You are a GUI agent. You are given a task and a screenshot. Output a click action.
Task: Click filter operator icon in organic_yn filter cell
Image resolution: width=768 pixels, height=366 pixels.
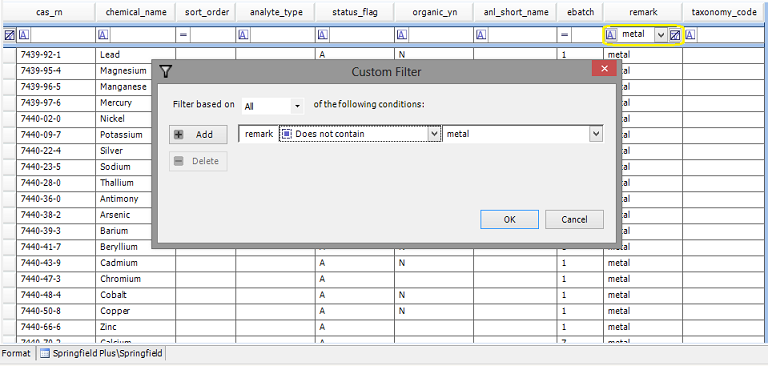402,35
